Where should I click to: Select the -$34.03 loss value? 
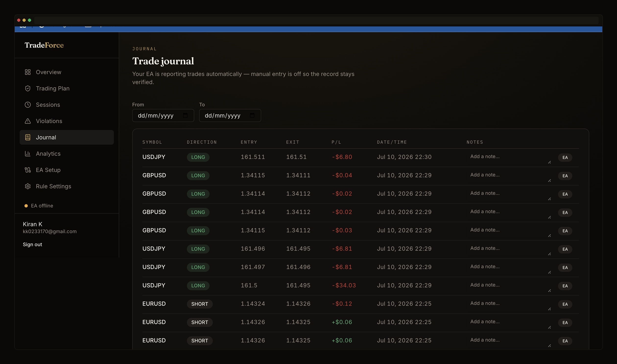[x=344, y=285]
